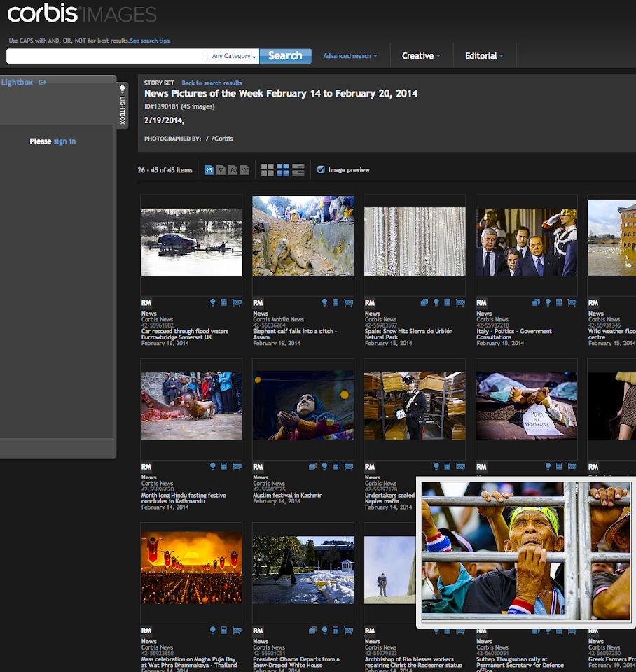Open the elephant calf in ditch thumbnail
The height and width of the screenshot is (672, 636).
click(303, 236)
